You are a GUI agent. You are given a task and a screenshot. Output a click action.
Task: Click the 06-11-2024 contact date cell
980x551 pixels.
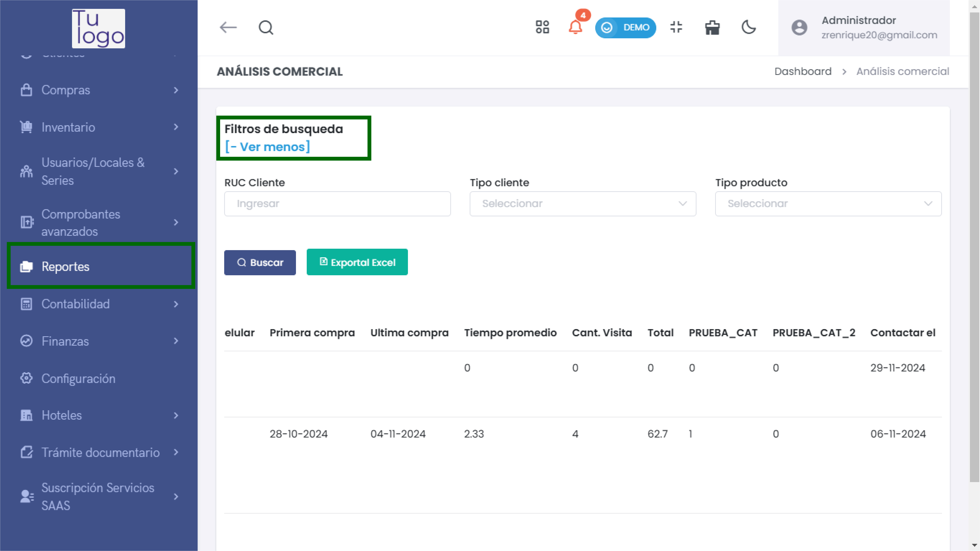(x=898, y=434)
